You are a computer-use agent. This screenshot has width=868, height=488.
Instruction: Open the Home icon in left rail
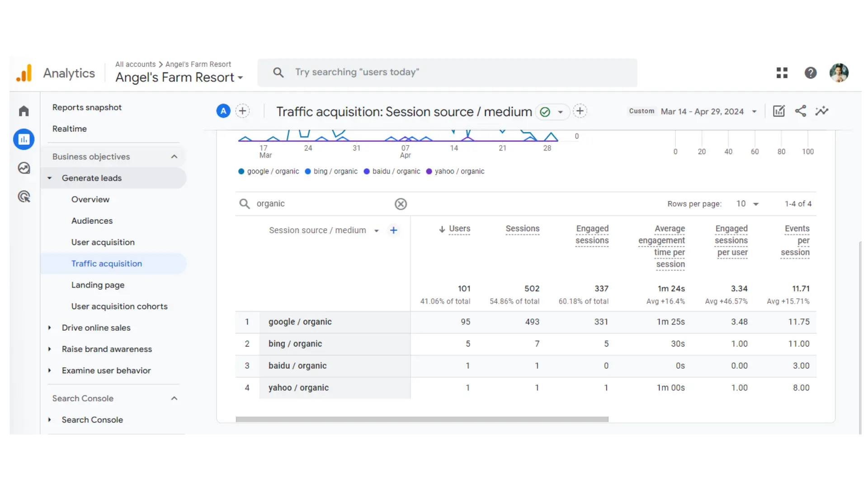(x=24, y=111)
